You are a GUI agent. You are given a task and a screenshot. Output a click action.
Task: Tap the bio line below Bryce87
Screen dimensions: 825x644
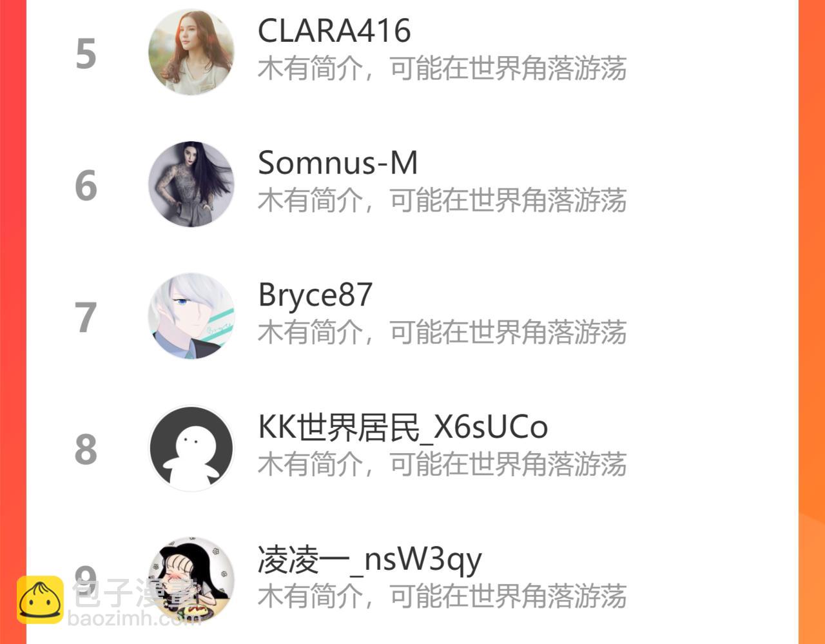point(442,333)
